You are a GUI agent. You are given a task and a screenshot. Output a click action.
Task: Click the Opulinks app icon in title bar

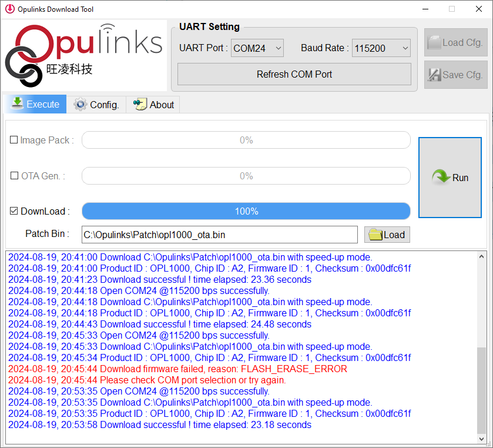(10, 9)
